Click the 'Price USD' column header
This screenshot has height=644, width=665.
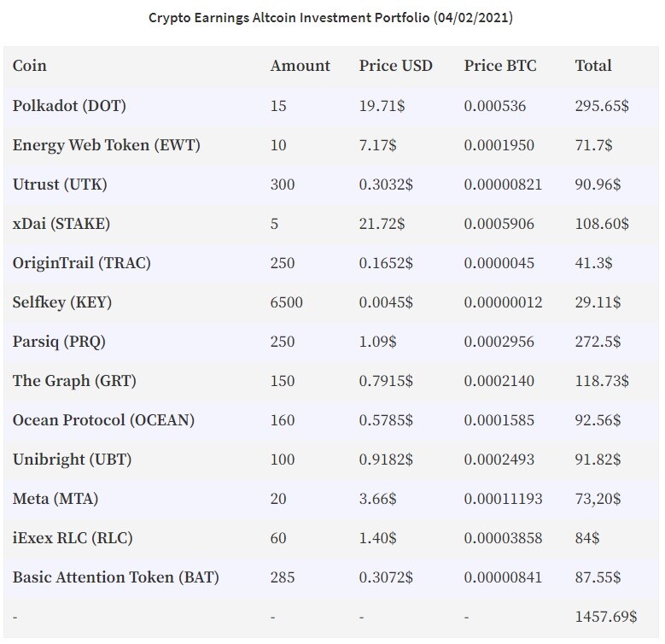pos(396,65)
